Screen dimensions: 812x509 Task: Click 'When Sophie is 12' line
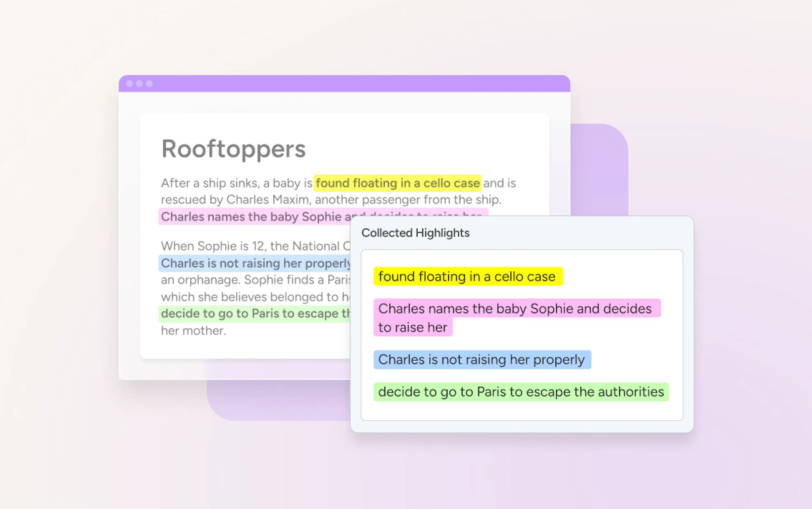(255, 246)
